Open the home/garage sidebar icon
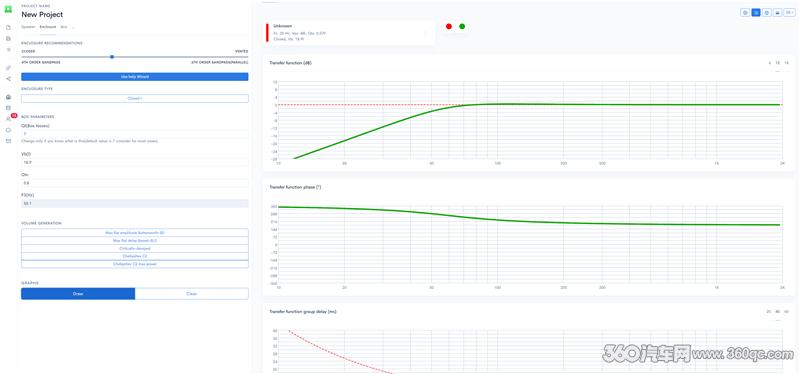800x374 pixels. coord(8,97)
